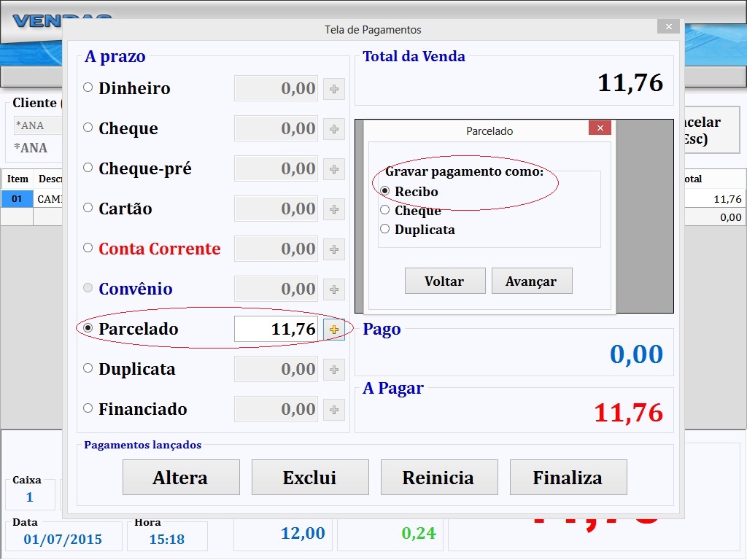Click the Altera button
This screenshot has width=747, height=560.
pyautogui.click(x=180, y=478)
